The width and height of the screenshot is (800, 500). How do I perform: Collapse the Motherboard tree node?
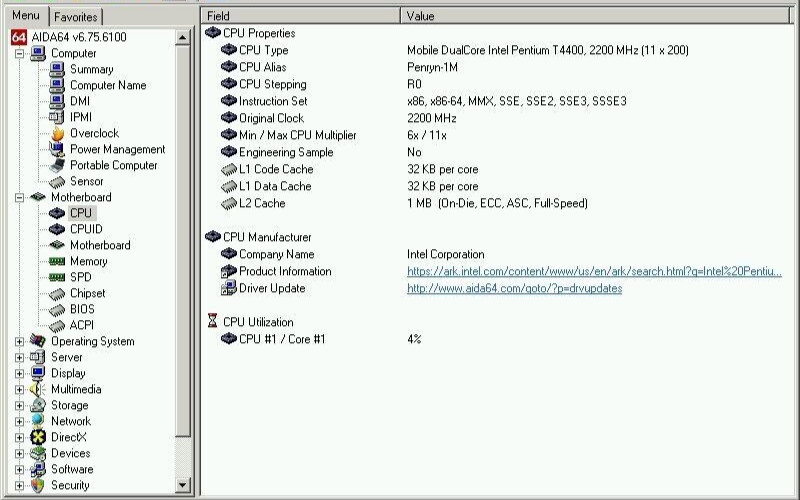[x=19, y=197]
